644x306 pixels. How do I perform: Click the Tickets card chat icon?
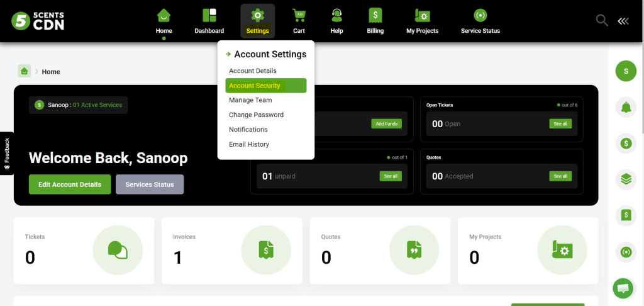[118, 250]
